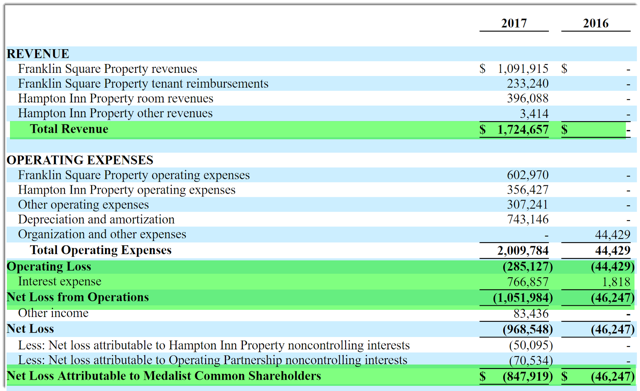Select 'Total Operating Expenses' row label
640x391 pixels.
point(101,250)
